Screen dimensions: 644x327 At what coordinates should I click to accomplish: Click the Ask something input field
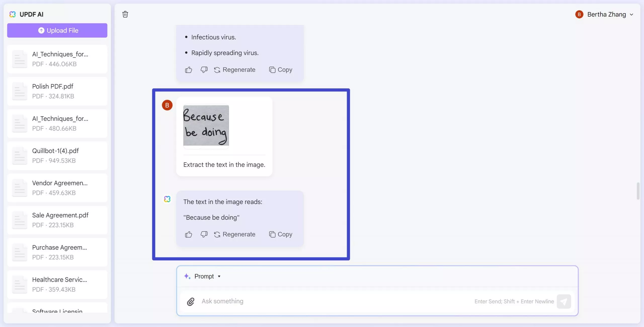[378, 301]
